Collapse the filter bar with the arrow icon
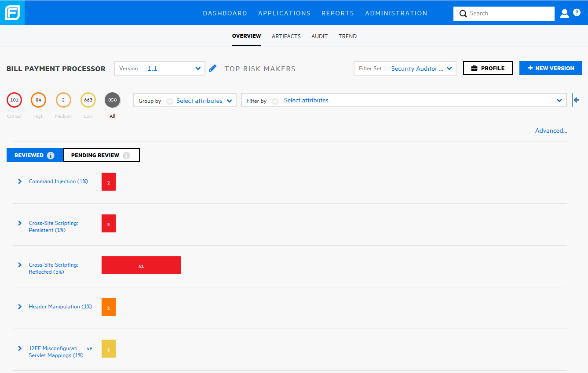Image resolution: width=588 pixels, height=373 pixels. (577, 100)
